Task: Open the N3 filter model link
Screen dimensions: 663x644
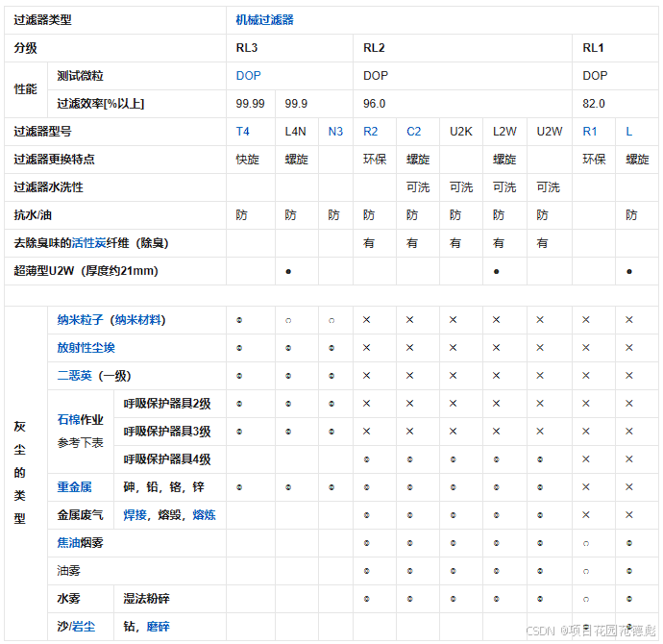Action: (x=335, y=132)
